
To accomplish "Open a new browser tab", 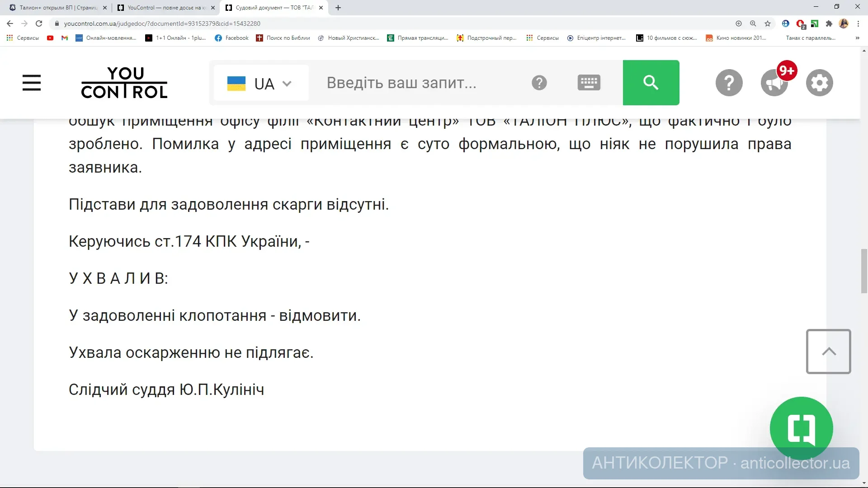I will [338, 8].
